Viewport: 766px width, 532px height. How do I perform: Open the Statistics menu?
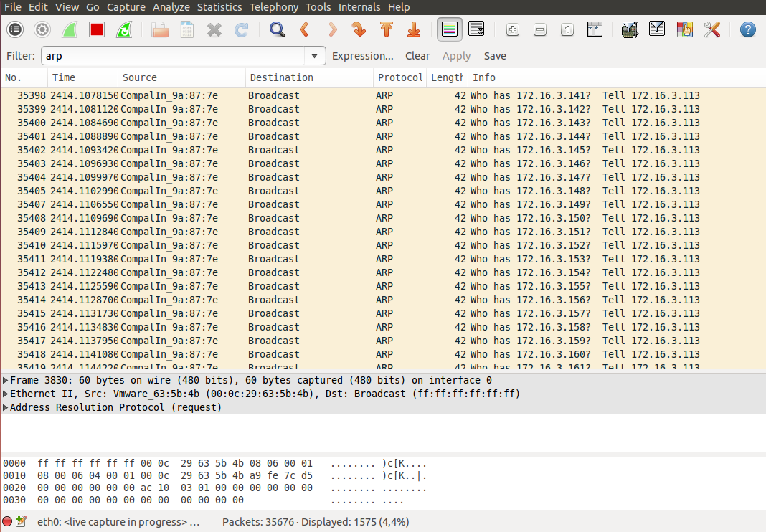[219, 7]
